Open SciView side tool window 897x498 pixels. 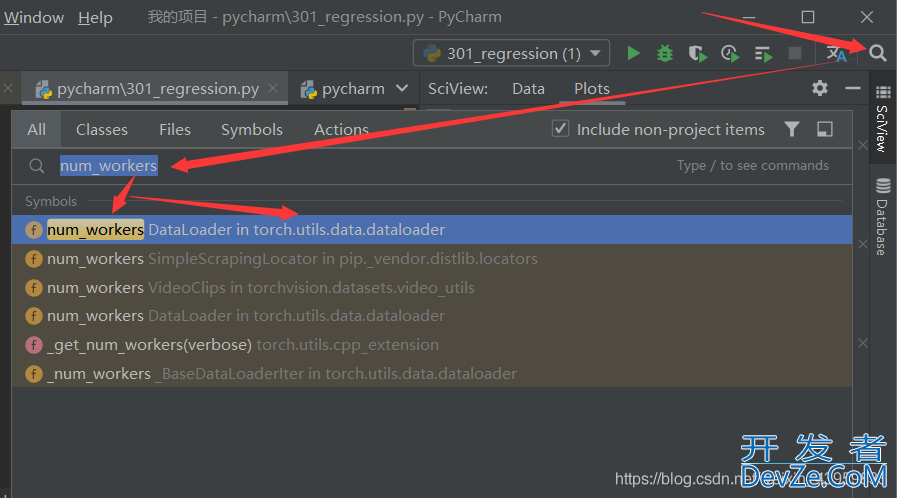pyautogui.click(x=882, y=119)
